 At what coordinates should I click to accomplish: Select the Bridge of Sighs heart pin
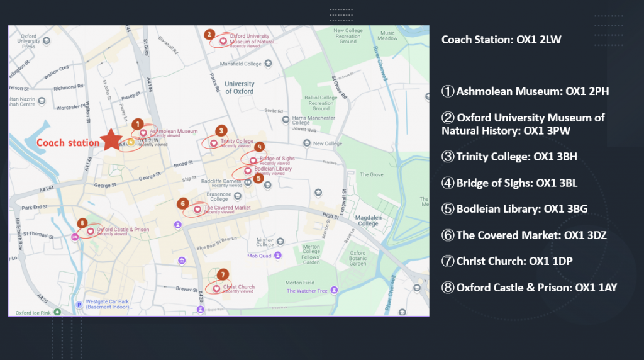[253, 160]
